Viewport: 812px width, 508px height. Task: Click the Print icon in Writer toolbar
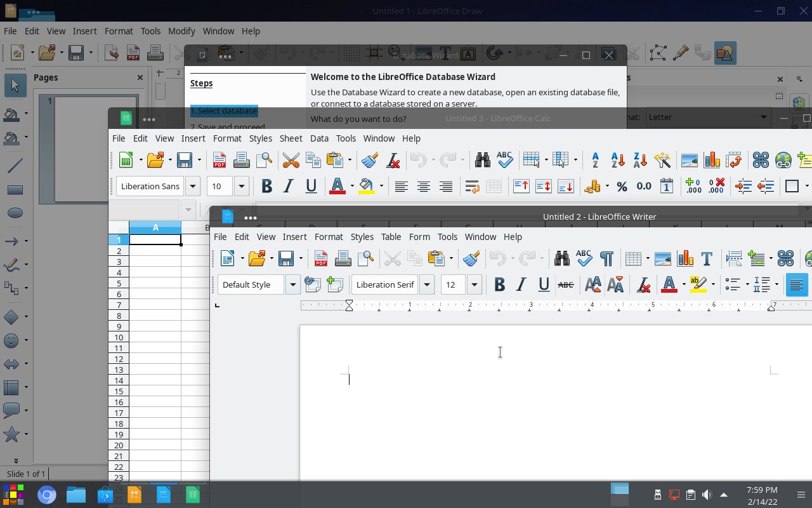point(343,258)
